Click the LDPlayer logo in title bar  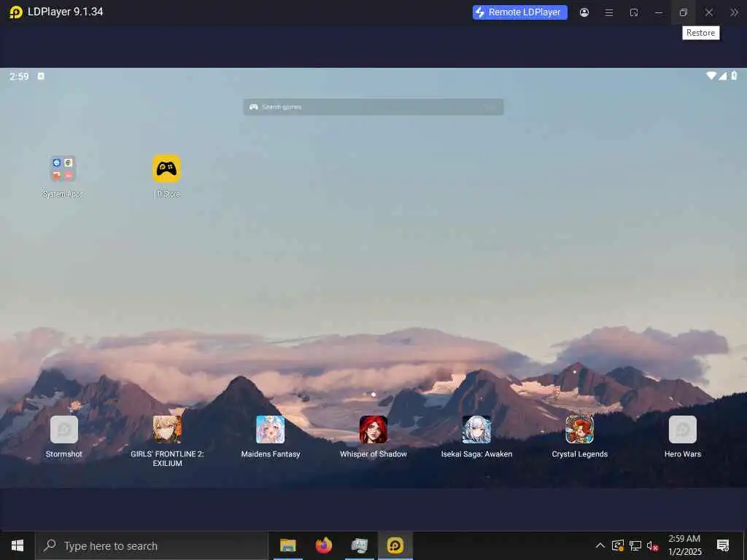pyautogui.click(x=16, y=12)
